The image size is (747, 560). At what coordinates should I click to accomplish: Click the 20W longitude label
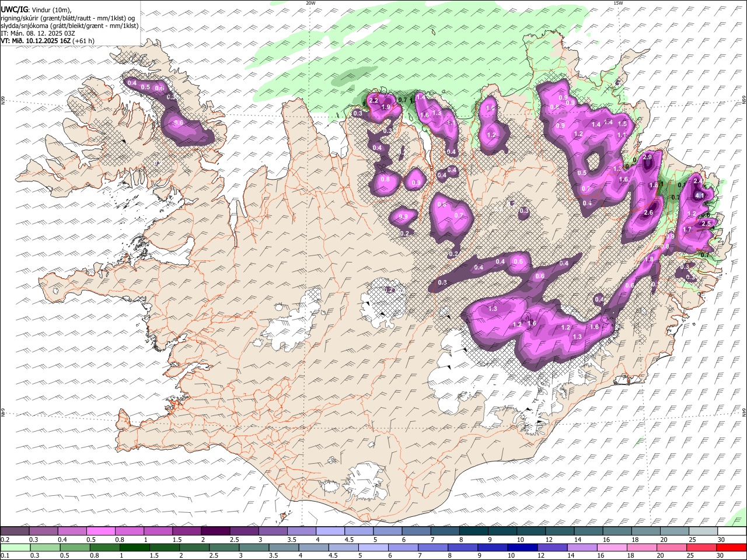(310, 3)
